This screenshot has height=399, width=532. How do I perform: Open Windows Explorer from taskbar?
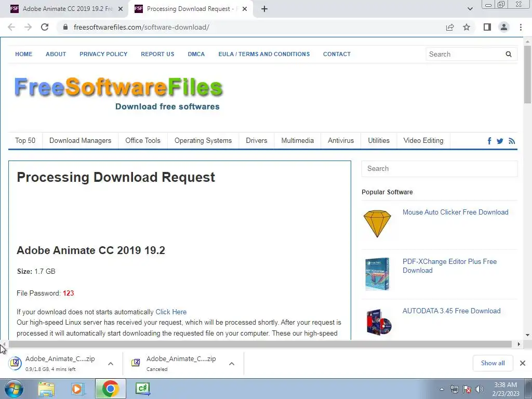coord(46,389)
